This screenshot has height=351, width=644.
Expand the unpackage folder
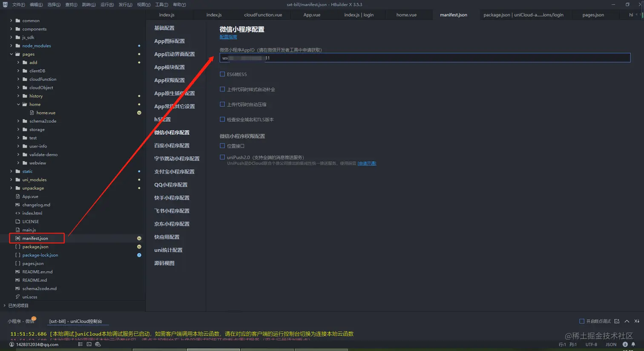(11, 188)
